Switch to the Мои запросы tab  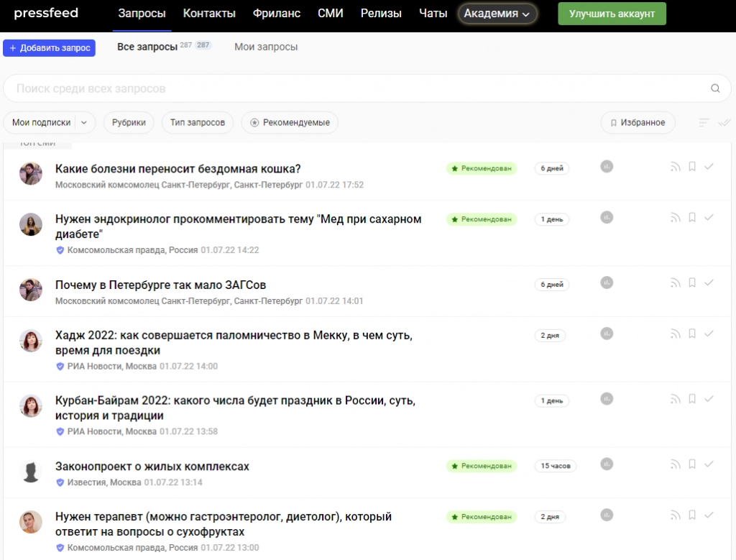[x=266, y=47]
